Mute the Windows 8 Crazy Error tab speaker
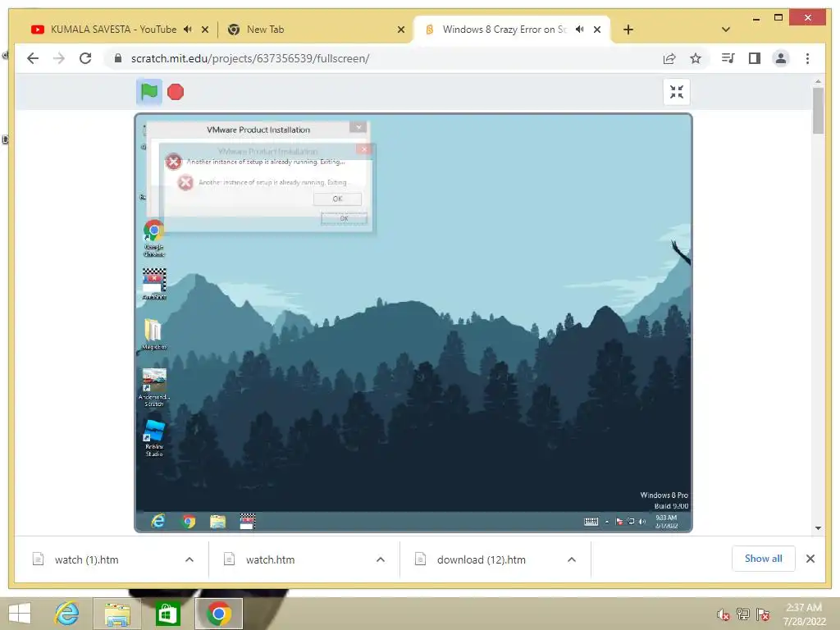 click(x=580, y=30)
